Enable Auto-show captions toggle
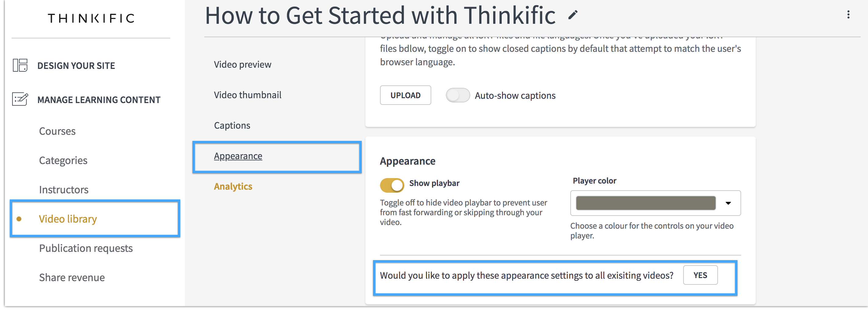The image size is (868, 311). click(457, 95)
